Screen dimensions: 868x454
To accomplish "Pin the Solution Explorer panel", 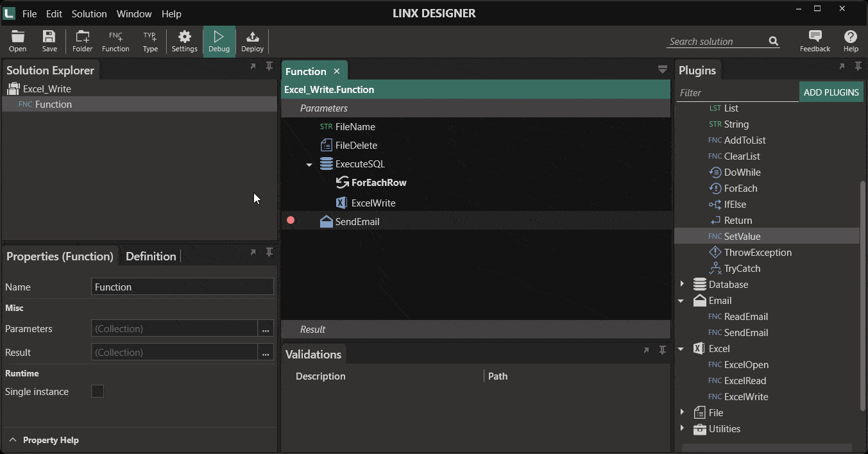I will [x=269, y=66].
